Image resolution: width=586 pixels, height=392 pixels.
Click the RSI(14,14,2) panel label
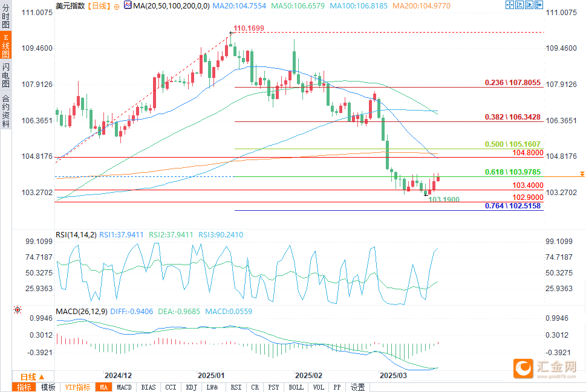point(76,235)
